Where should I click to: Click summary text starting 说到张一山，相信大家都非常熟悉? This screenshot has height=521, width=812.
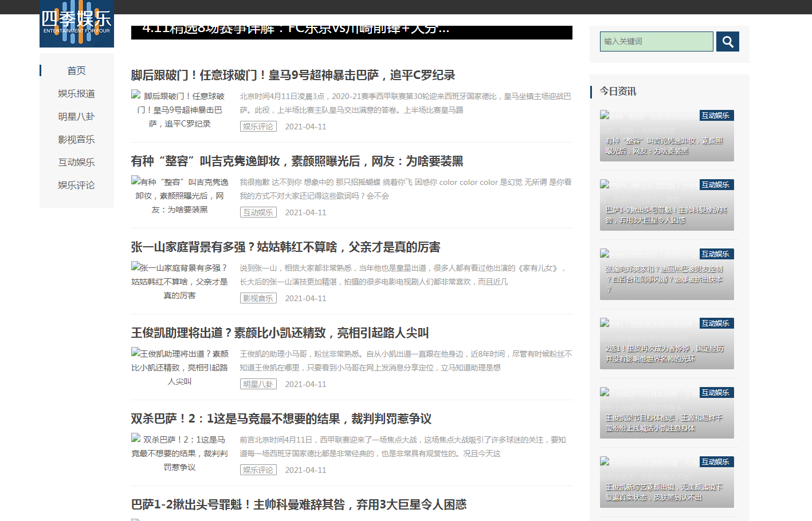(403, 275)
